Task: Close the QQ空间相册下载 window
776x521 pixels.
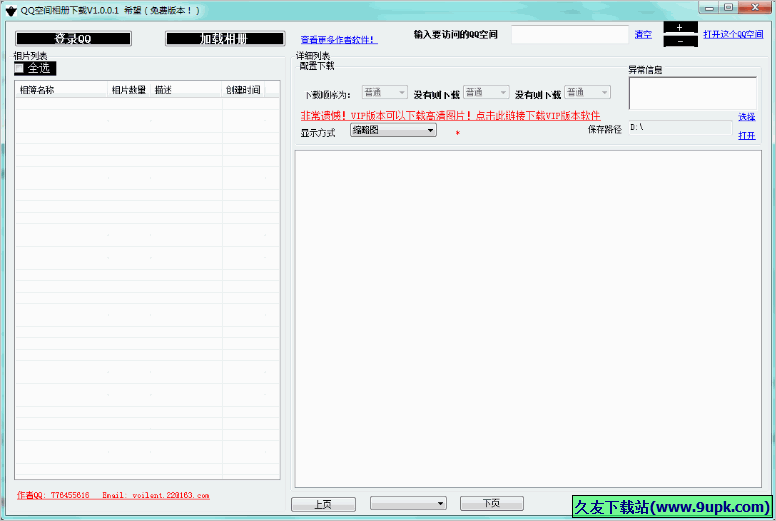Action: [755, 7]
